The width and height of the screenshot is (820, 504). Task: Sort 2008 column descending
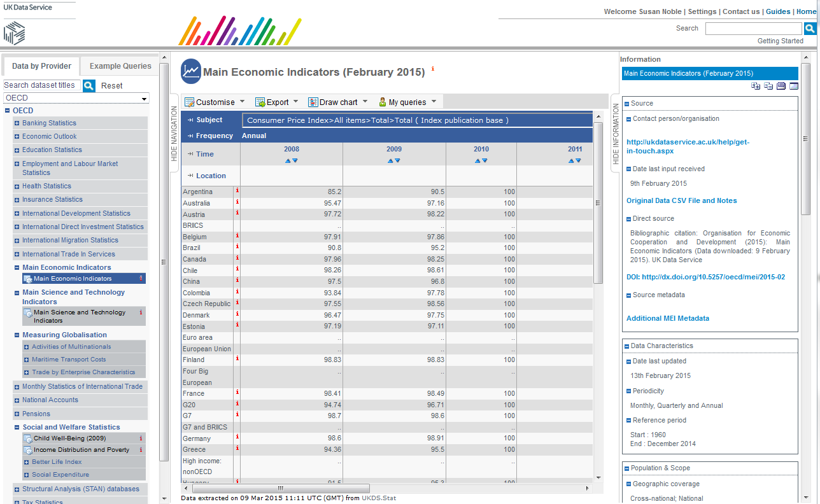click(295, 161)
